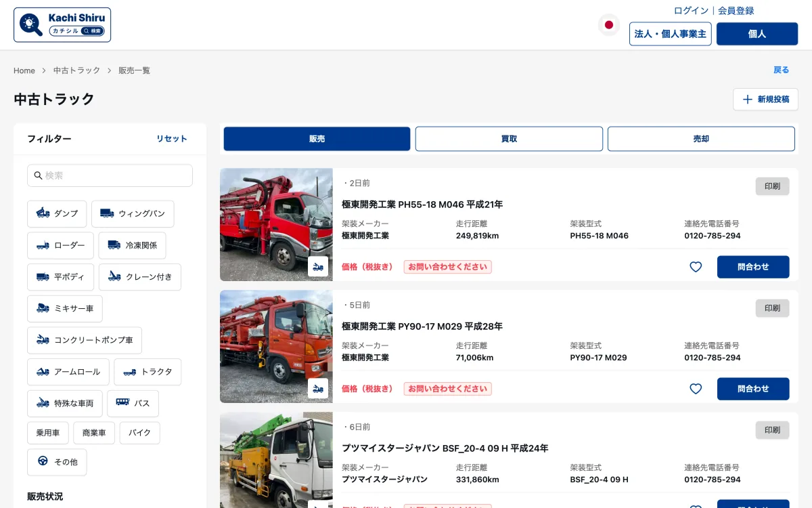Screen dimensions: 812x508
Task: Filter by ミキサー車 category
Action: click(65, 309)
